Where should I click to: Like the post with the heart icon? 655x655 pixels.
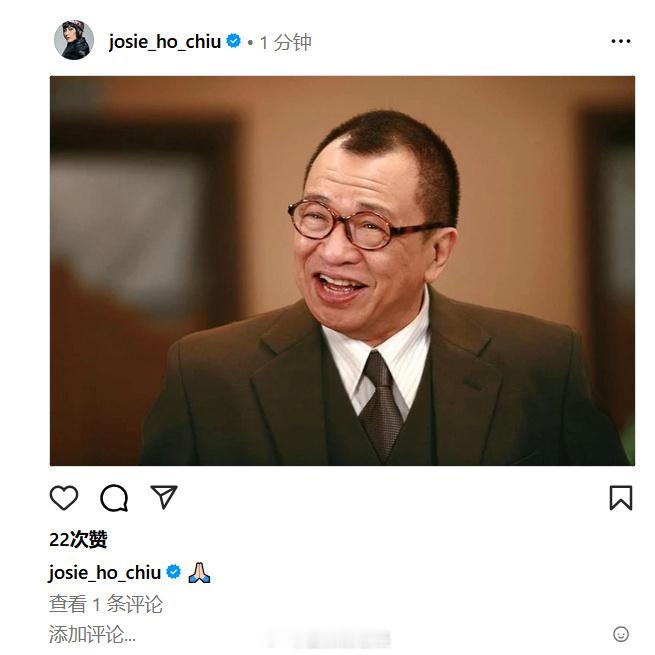(64, 498)
